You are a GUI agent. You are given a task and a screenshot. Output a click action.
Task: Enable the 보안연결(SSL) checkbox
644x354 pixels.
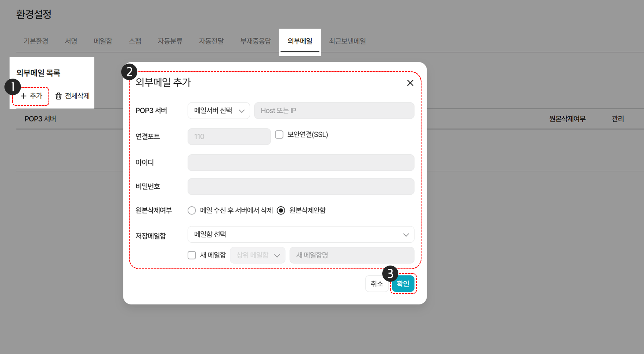tap(279, 135)
